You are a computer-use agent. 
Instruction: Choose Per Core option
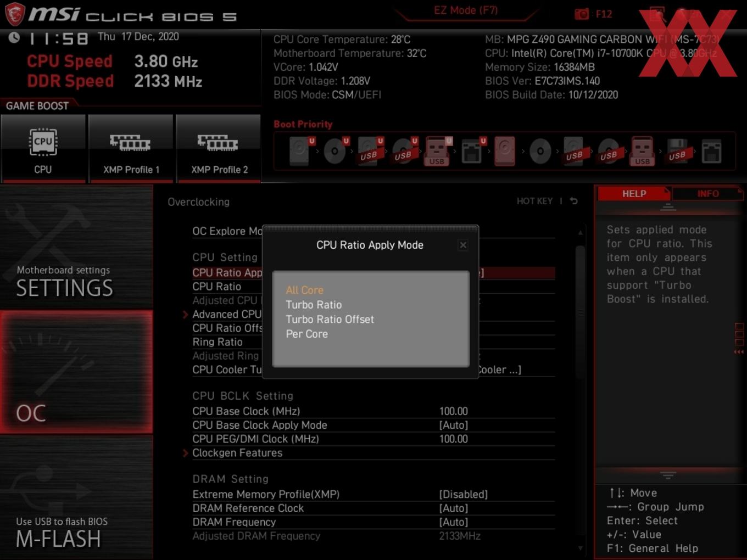tap(306, 334)
